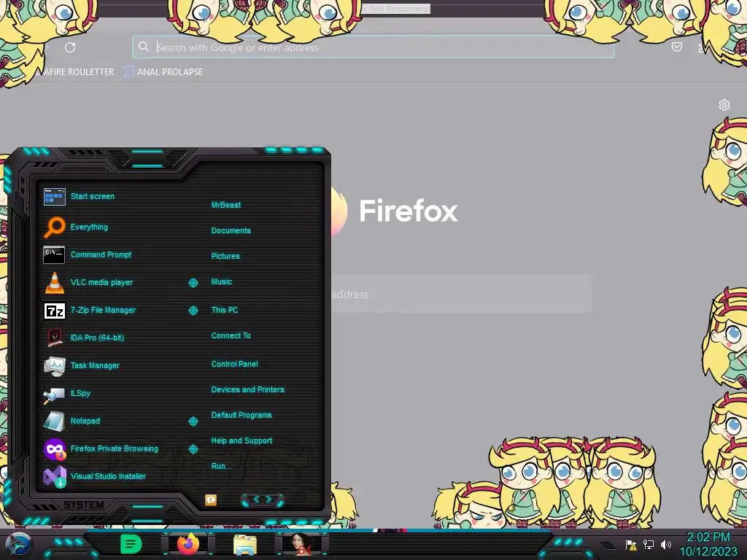
Task: Open volume speaker tray icon
Action: (665, 544)
